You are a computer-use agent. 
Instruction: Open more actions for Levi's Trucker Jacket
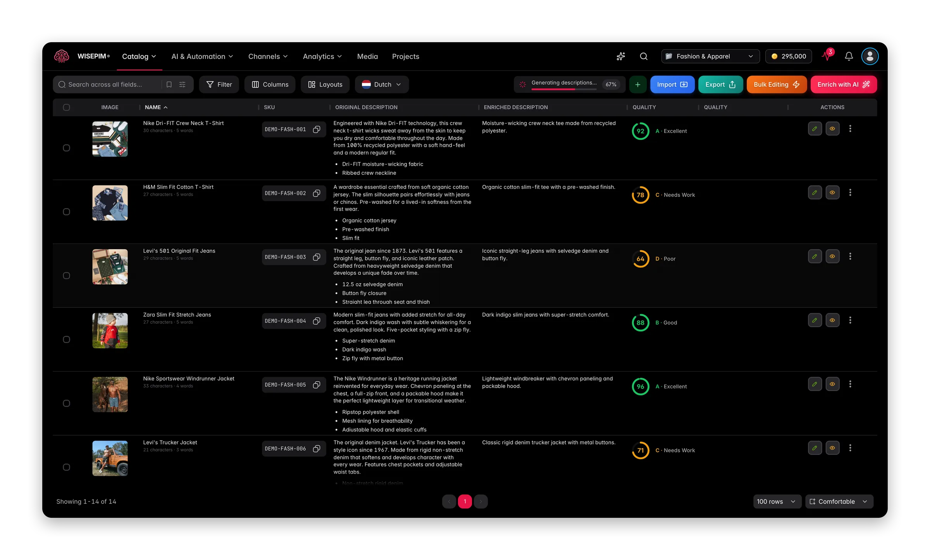coord(850,448)
